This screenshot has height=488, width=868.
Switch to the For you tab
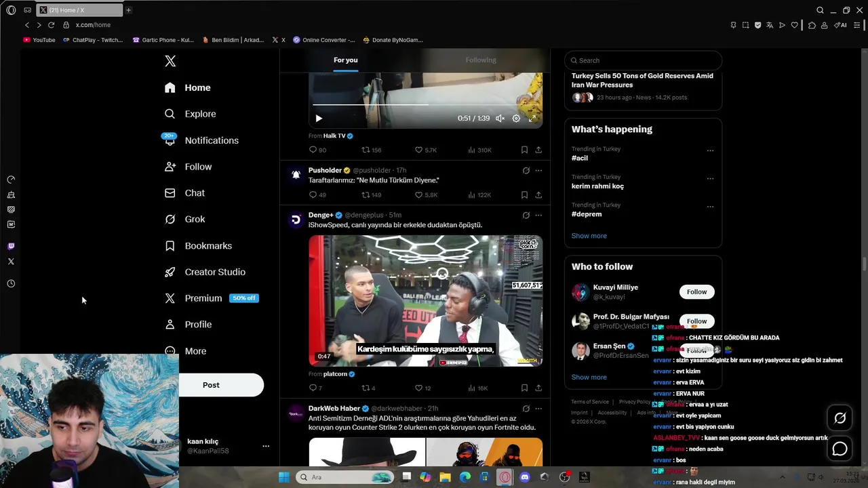[x=345, y=60]
